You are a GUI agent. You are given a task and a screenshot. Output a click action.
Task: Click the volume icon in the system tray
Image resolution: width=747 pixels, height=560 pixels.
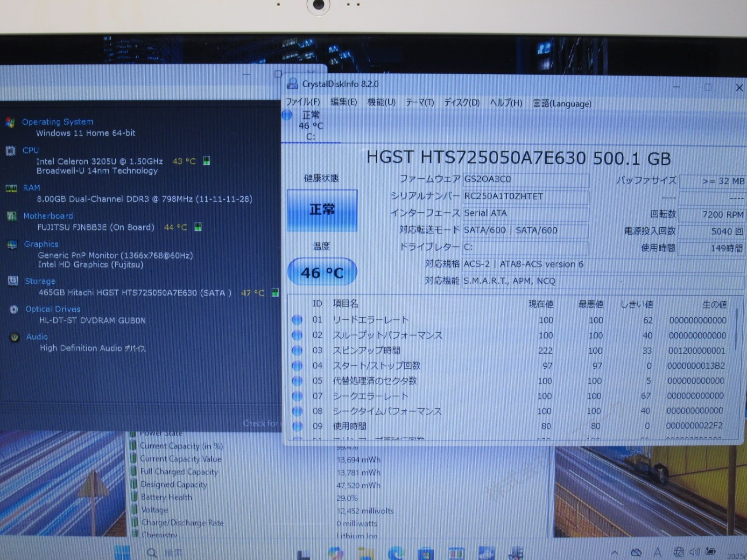click(694, 552)
